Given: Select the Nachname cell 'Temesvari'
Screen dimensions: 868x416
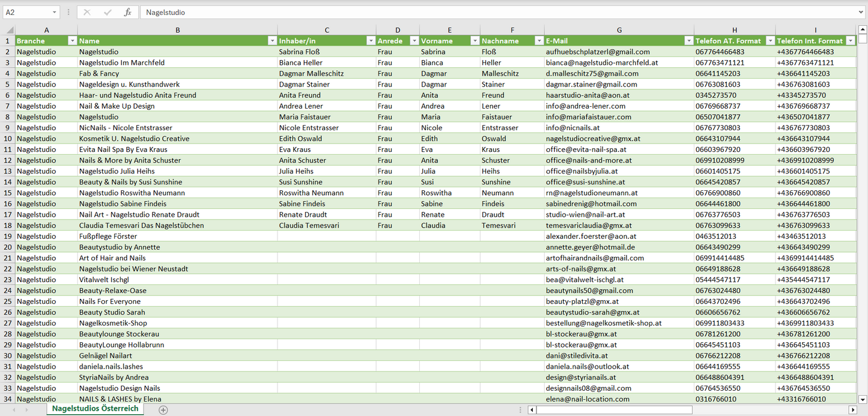Looking at the screenshot, I should (x=512, y=225).
